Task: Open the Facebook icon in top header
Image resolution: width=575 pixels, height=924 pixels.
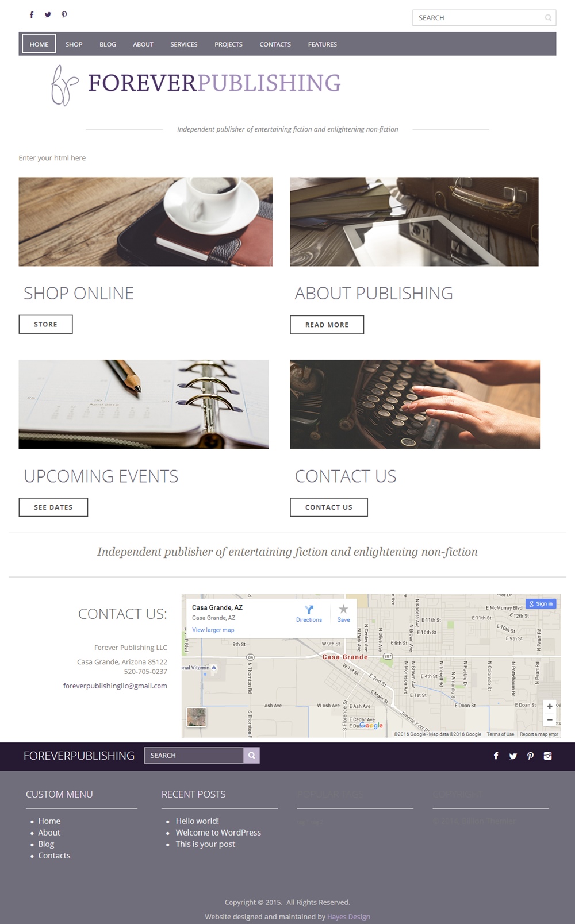Action: 32,15
